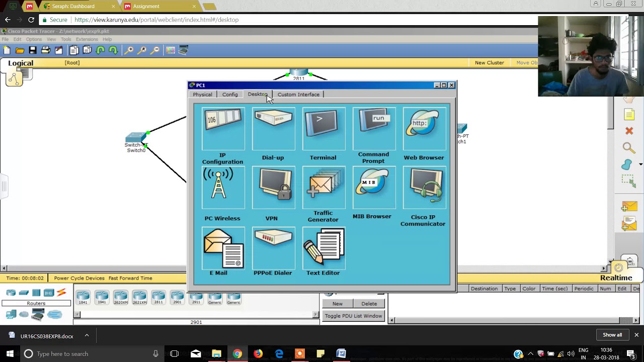The height and width of the screenshot is (362, 644).
Task: Click the Print toolbar icon
Action: [x=46, y=50]
